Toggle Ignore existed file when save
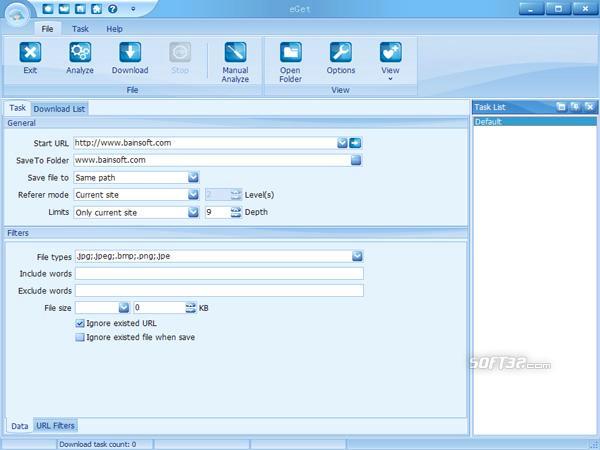The width and height of the screenshot is (600, 450). tap(80, 338)
